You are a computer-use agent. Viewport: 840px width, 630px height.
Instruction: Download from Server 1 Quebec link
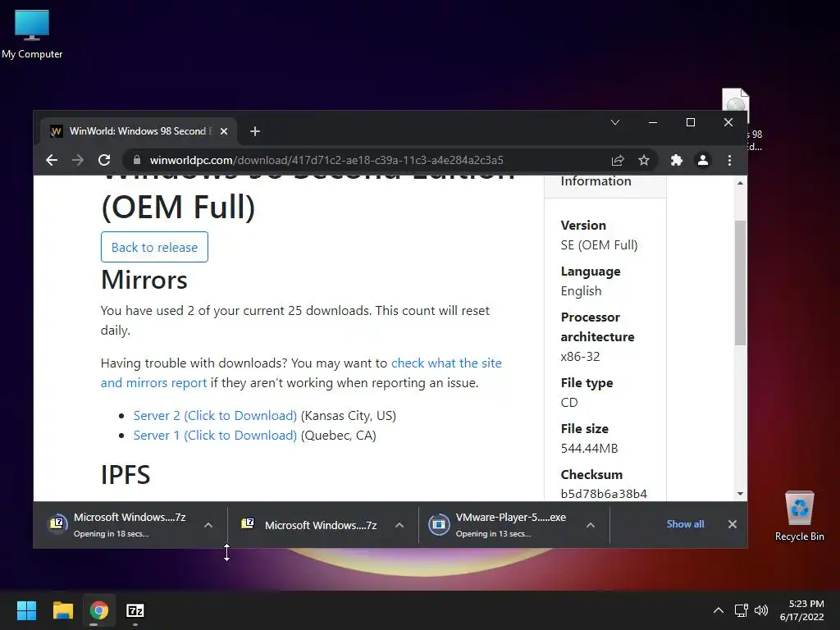click(215, 436)
